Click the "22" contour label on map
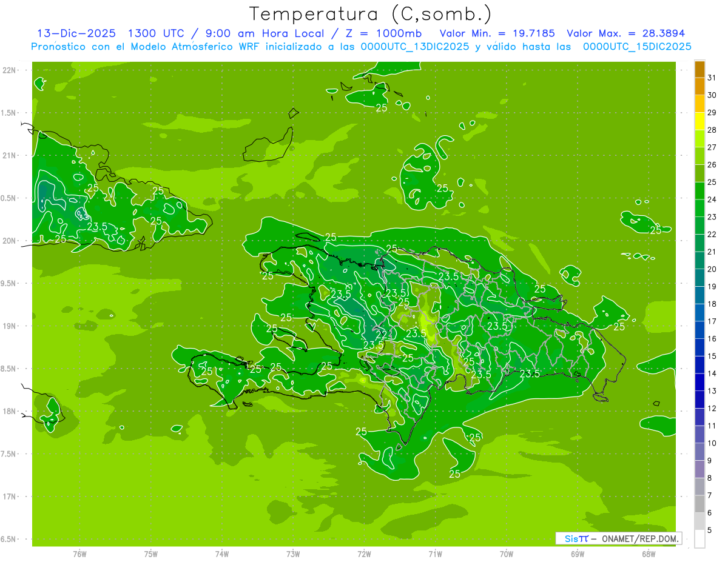This screenshot has height=562, width=728. (x=382, y=334)
